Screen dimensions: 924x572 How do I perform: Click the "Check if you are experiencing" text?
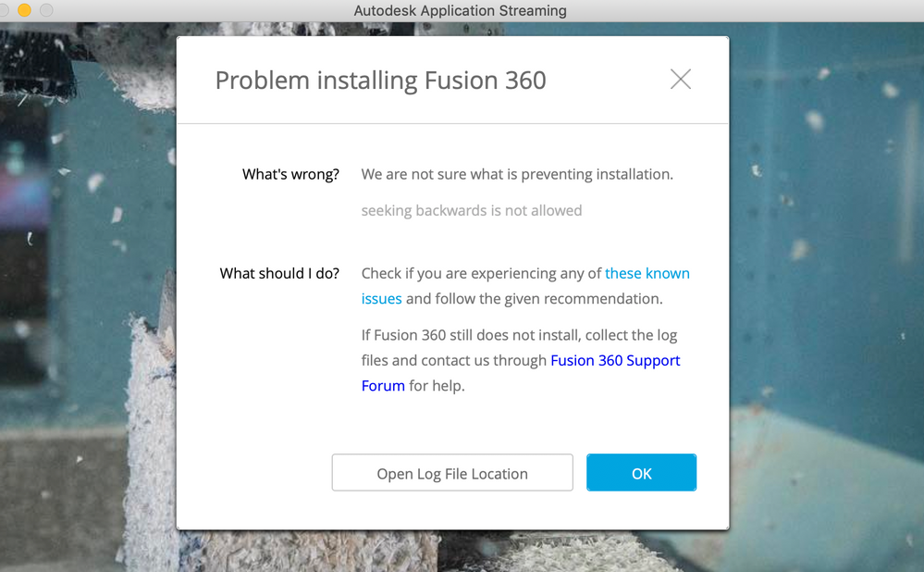tap(481, 274)
